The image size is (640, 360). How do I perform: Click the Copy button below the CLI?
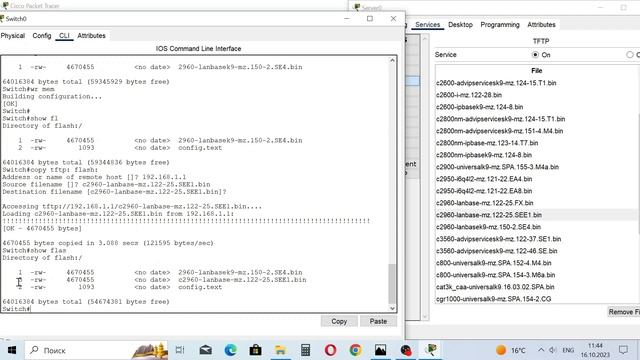click(339, 322)
